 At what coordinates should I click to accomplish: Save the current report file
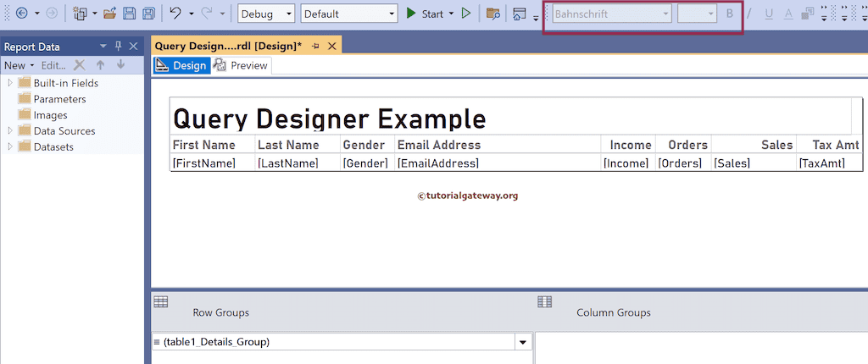(x=129, y=14)
